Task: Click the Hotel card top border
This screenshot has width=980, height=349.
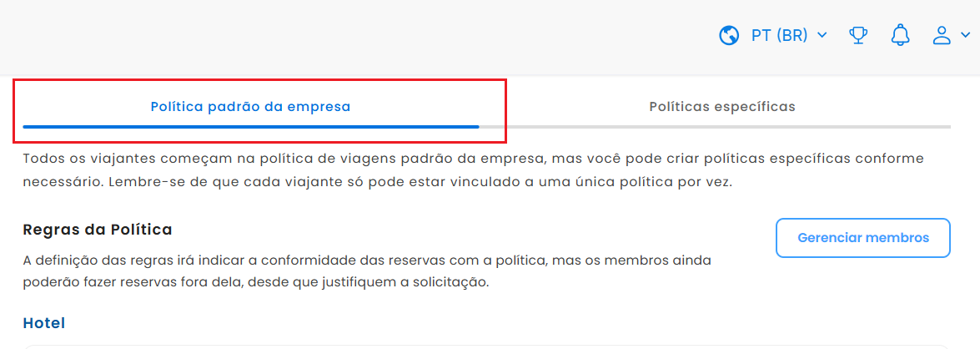Action: coord(487,346)
